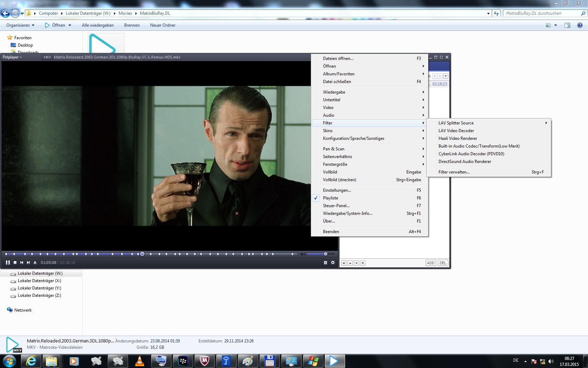The image size is (588, 368).
Task: Select Vollbild (strecken) entry
Action: click(370, 180)
